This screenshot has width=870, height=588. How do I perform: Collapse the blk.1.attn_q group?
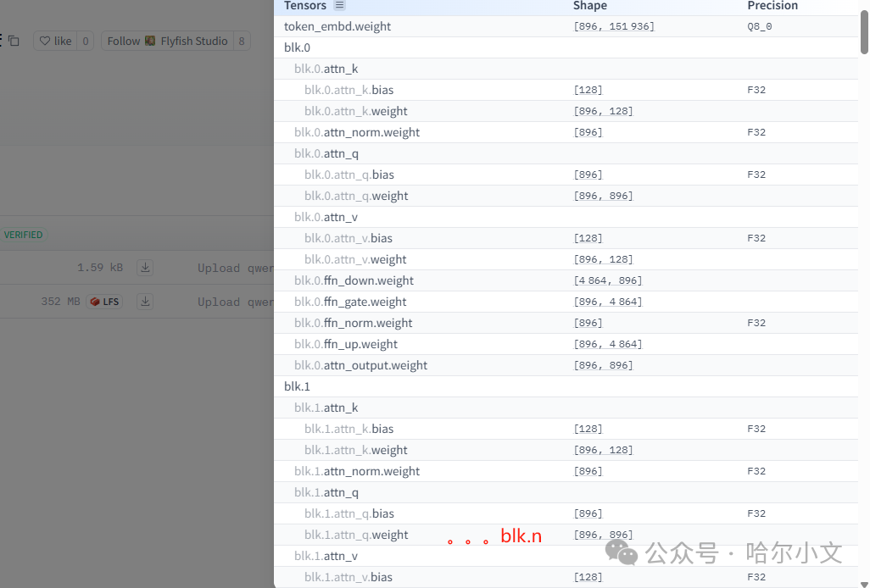coord(566,492)
